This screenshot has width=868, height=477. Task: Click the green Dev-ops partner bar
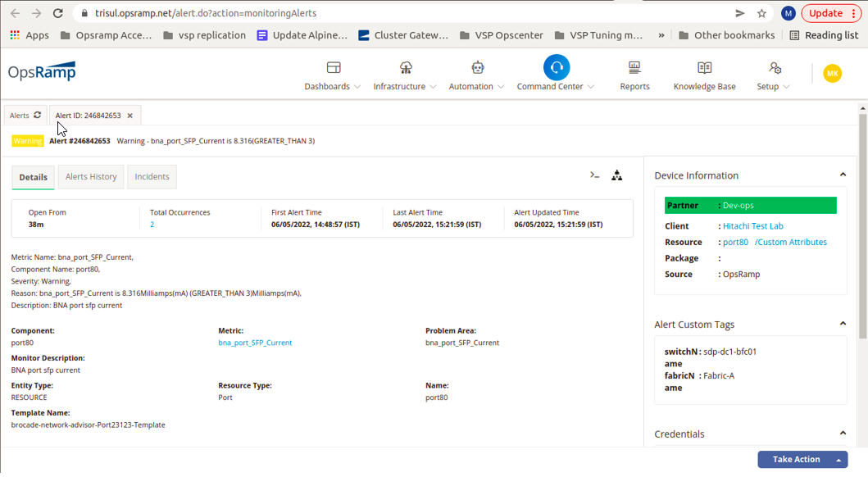751,205
